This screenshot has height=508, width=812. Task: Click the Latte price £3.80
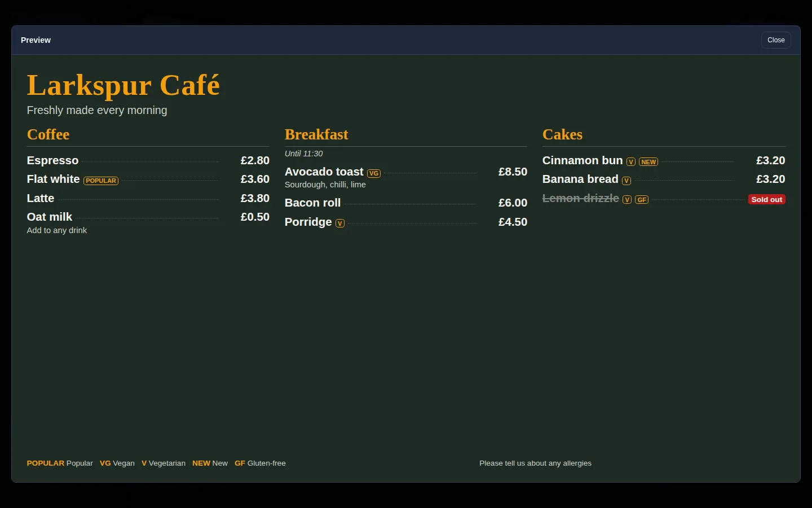click(x=255, y=198)
